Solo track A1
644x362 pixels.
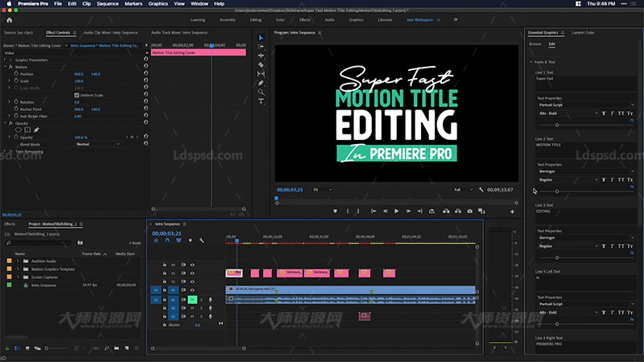click(201, 299)
